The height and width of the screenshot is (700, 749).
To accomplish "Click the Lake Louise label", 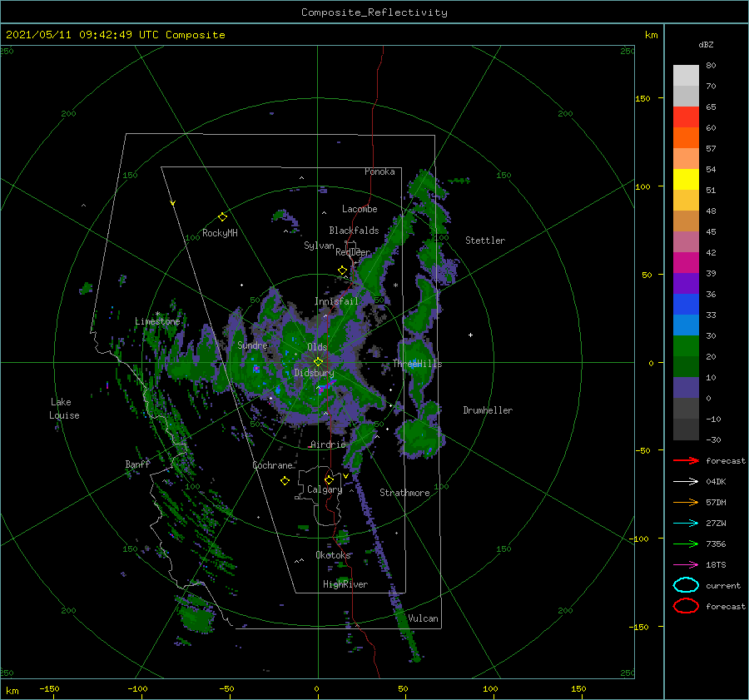I will tap(64, 409).
